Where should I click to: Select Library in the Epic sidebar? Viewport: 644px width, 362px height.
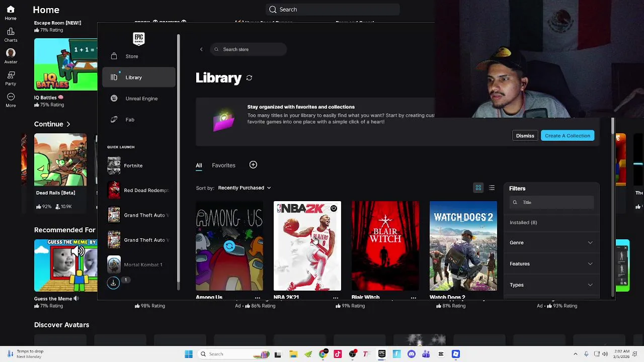coord(139,77)
